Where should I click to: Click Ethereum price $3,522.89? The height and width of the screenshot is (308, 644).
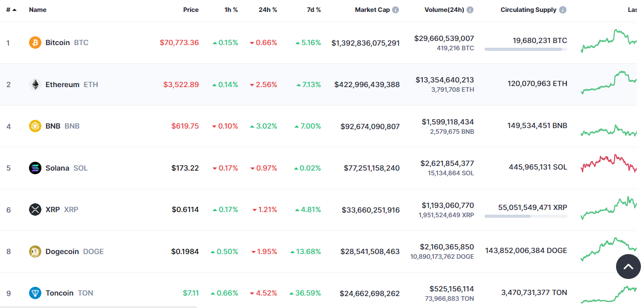tap(181, 85)
